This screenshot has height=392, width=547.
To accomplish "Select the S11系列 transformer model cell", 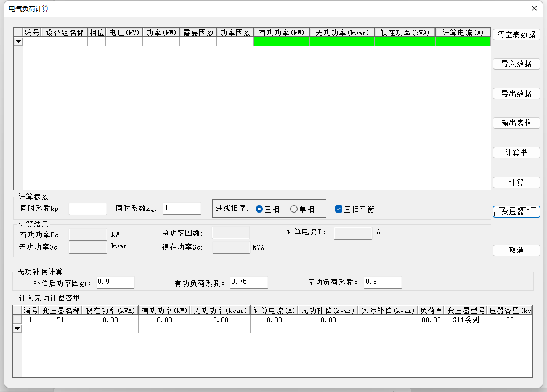I will click(x=465, y=320).
